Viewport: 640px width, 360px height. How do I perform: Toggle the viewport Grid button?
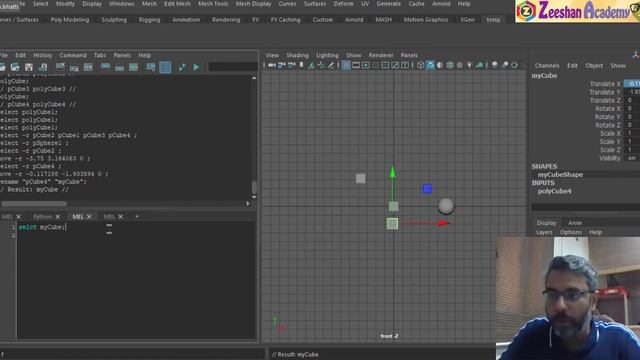pos(346,65)
